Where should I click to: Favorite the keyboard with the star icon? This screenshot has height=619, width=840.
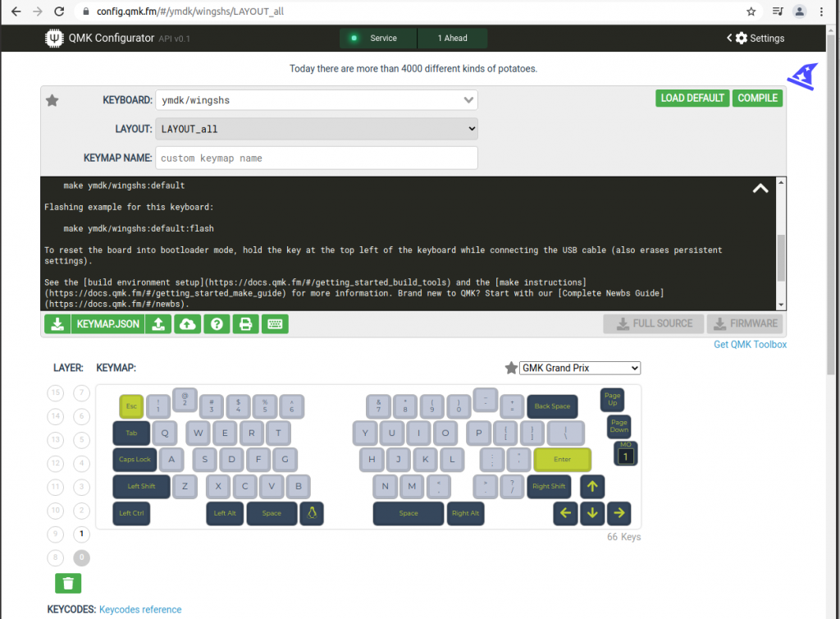click(52, 100)
